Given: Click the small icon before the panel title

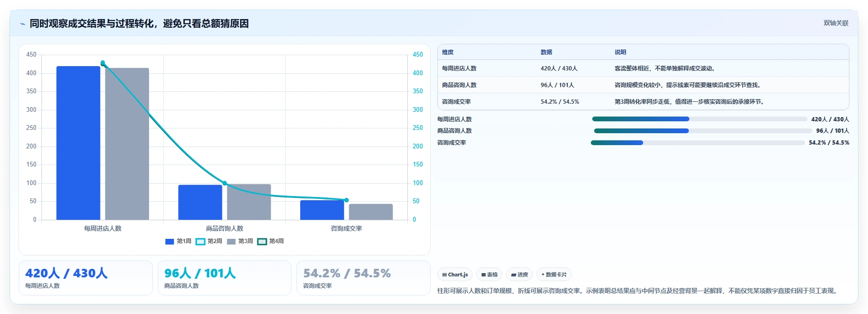Looking at the screenshot, I should tap(22, 24).
